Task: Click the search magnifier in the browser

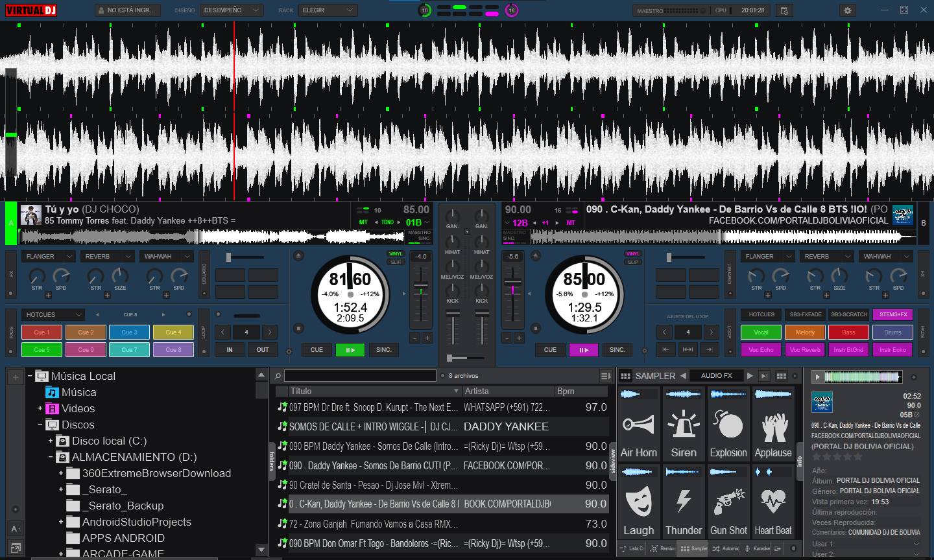Action: tap(278, 376)
